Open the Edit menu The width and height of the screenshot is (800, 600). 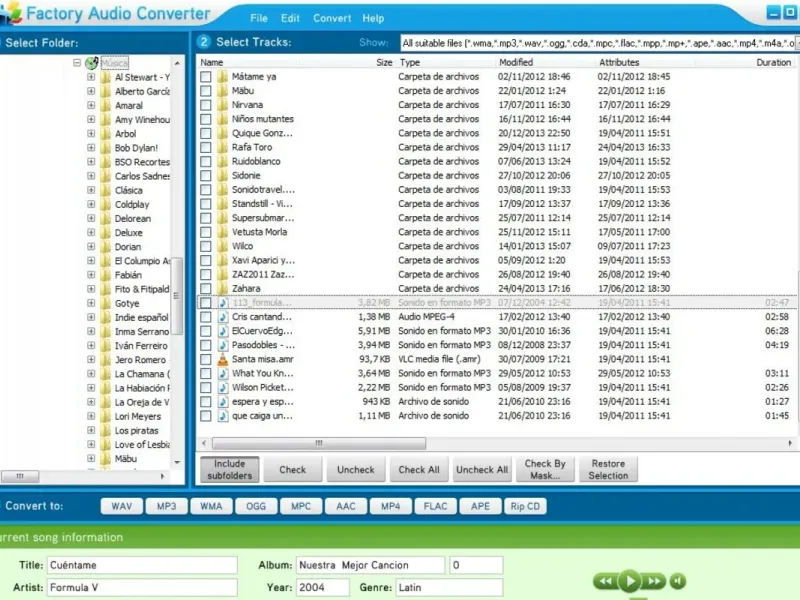(x=290, y=18)
